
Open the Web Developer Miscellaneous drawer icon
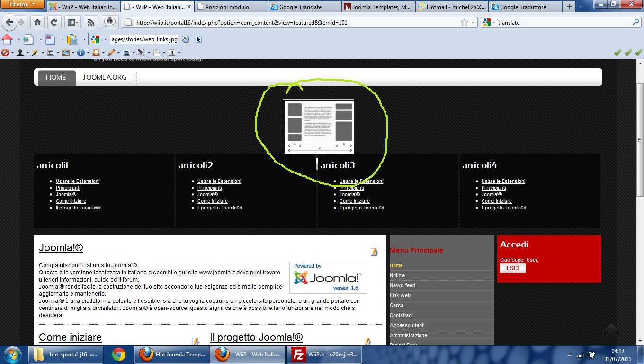[x=96, y=53]
